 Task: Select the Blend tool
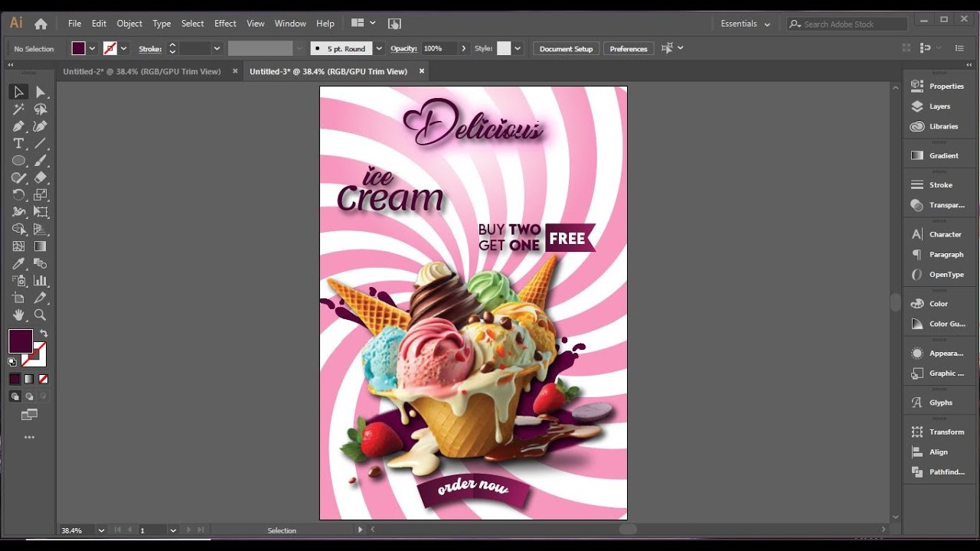(x=41, y=263)
